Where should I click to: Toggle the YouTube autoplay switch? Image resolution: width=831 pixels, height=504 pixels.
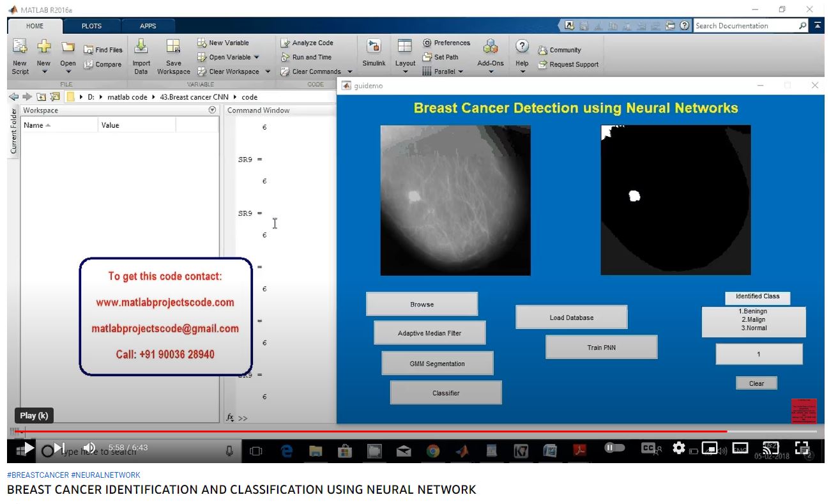click(x=614, y=448)
